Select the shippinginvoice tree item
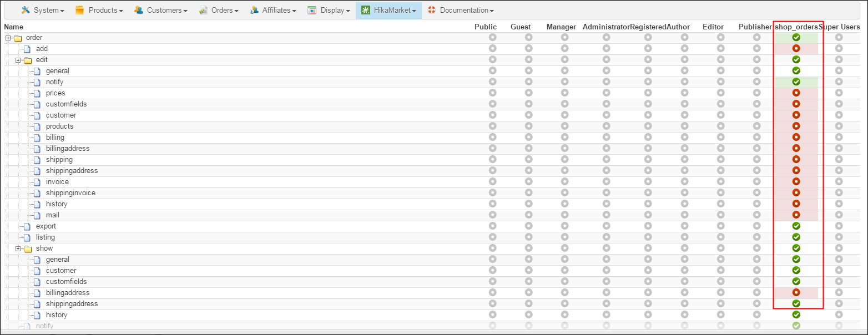 (x=70, y=193)
